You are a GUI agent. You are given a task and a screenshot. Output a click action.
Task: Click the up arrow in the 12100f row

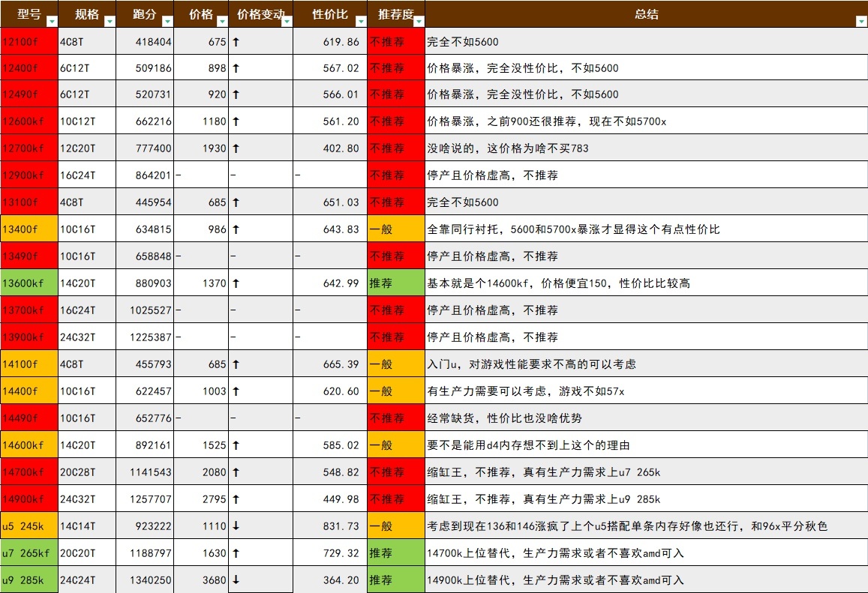(236, 42)
